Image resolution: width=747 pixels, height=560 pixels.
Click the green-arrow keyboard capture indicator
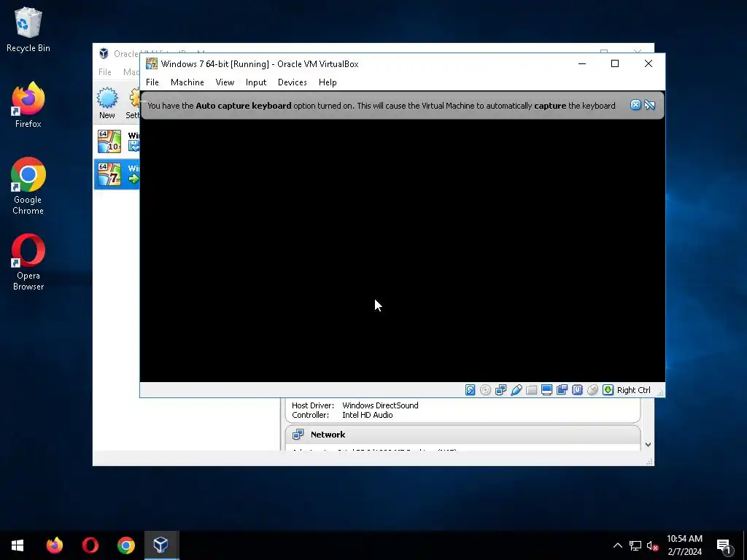[x=608, y=390]
